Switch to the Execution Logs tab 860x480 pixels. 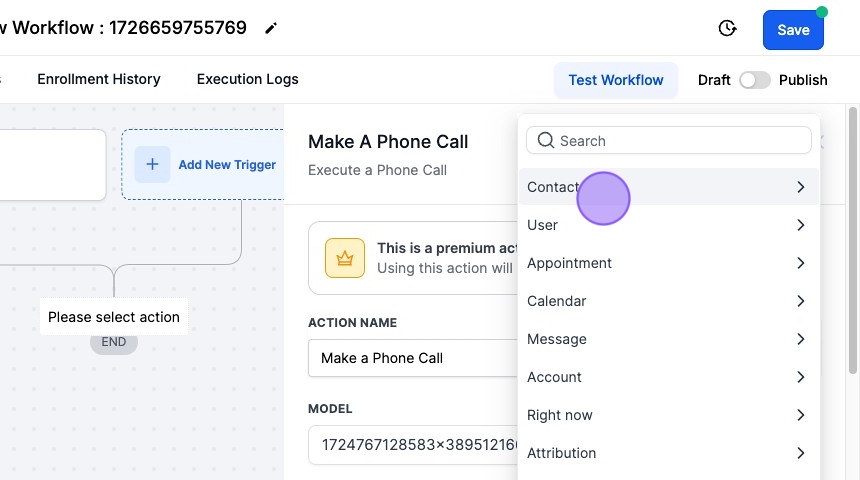(247, 79)
